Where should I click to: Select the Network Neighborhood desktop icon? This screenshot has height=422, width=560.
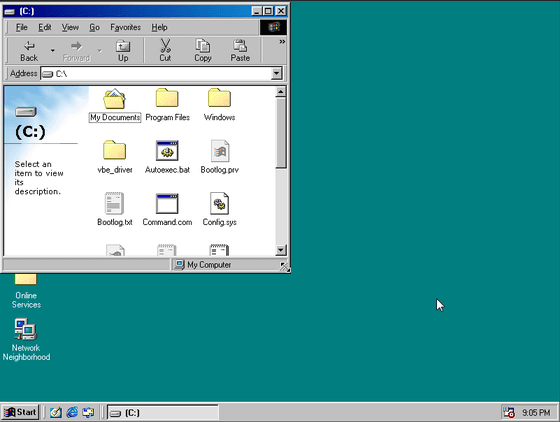[x=26, y=339]
